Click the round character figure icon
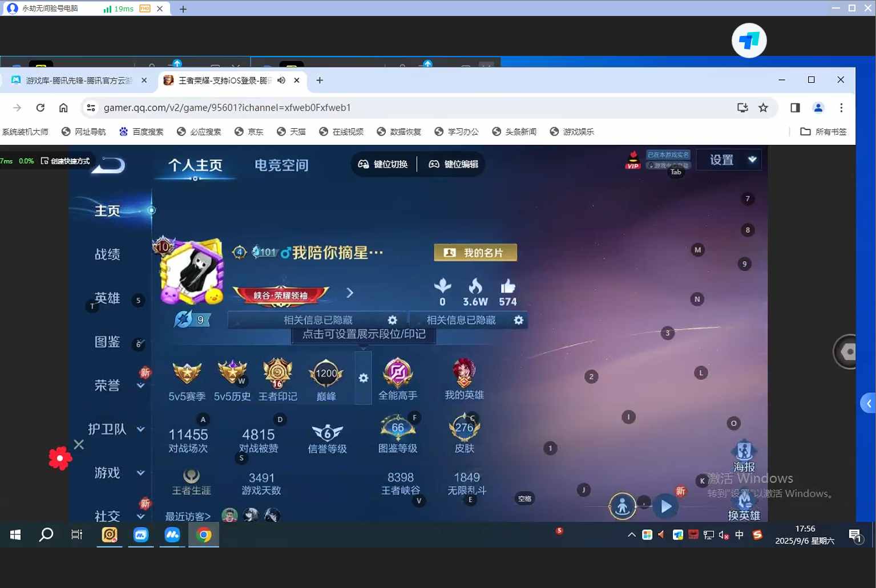This screenshot has width=876, height=588. pyautogui.click(x=623, y=506)
